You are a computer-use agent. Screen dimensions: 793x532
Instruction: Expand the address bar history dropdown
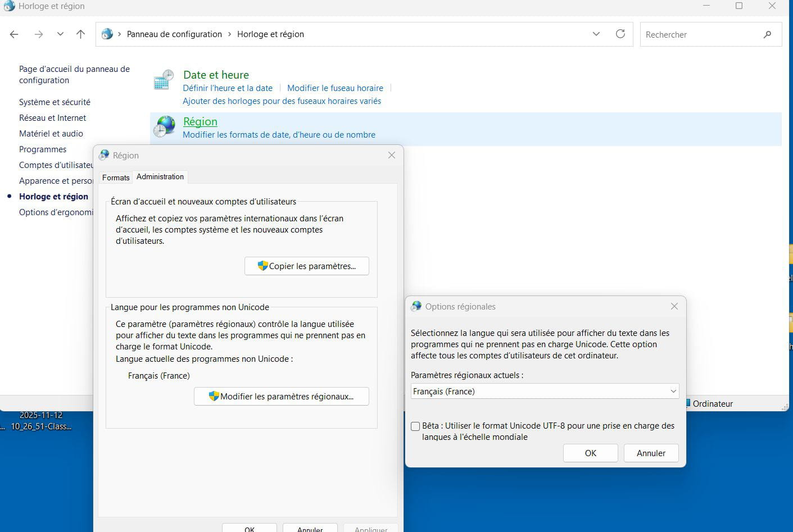596,34
